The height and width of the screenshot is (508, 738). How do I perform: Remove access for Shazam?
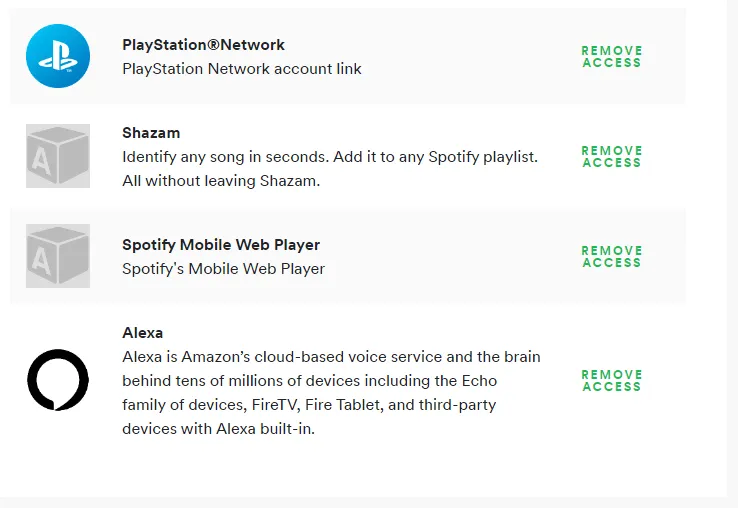tap(611, 157)
